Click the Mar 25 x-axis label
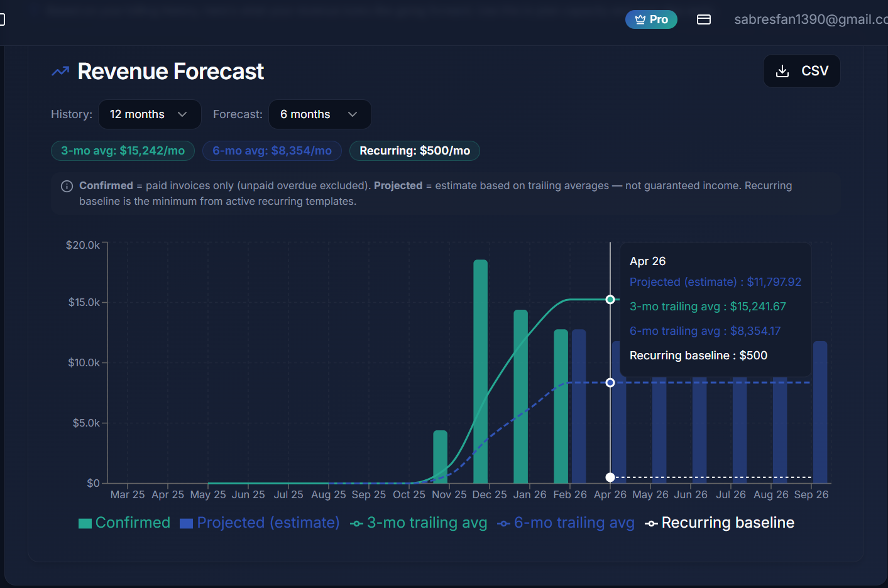888x588 pixels. [x=128, y=495]
